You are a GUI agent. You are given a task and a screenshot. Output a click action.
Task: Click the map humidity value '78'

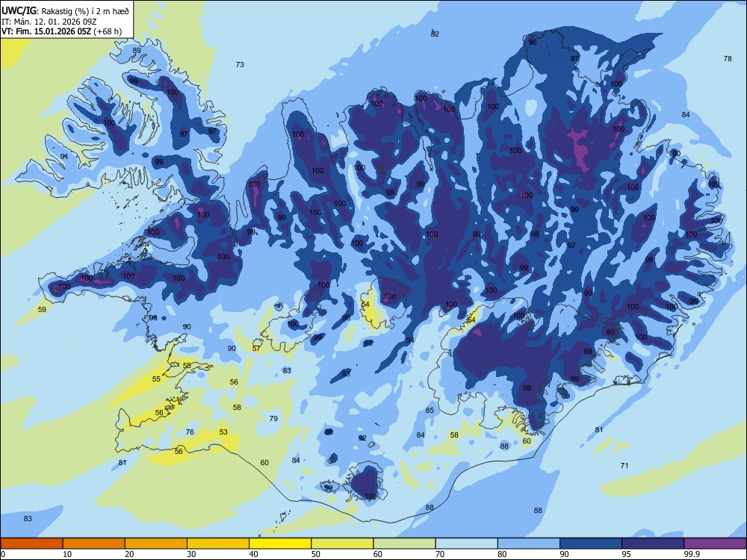[x=728, y=58]
